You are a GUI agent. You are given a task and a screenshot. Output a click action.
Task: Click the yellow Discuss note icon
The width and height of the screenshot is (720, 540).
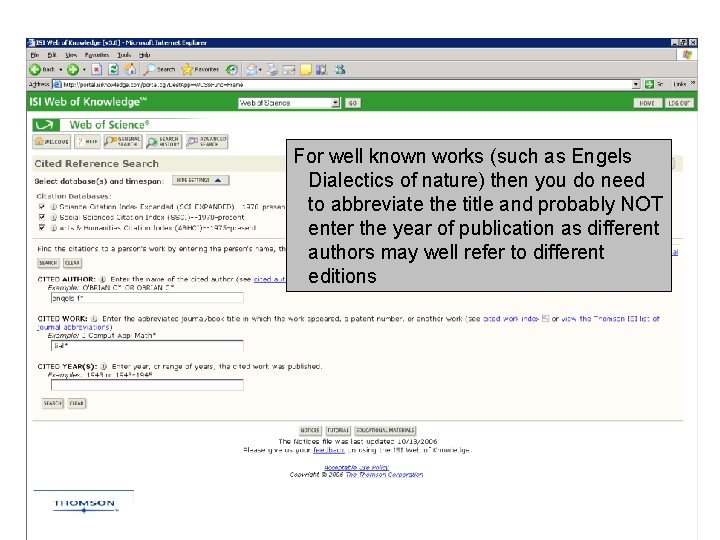click(306, 70)
